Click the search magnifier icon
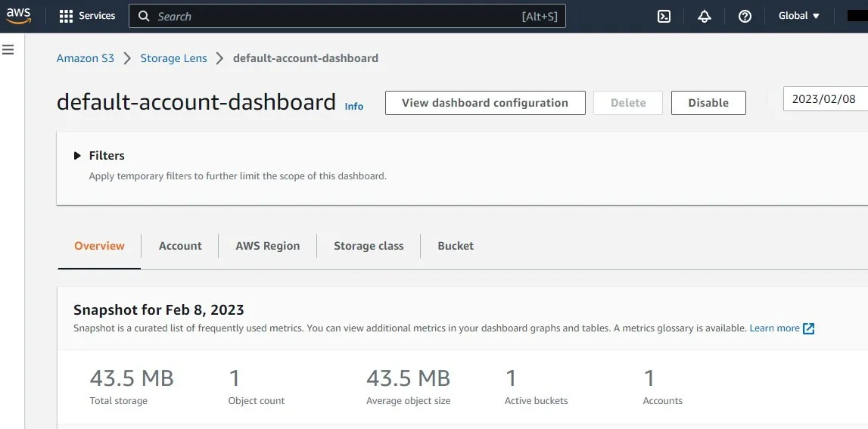868x429 pixels. (144, 17)
